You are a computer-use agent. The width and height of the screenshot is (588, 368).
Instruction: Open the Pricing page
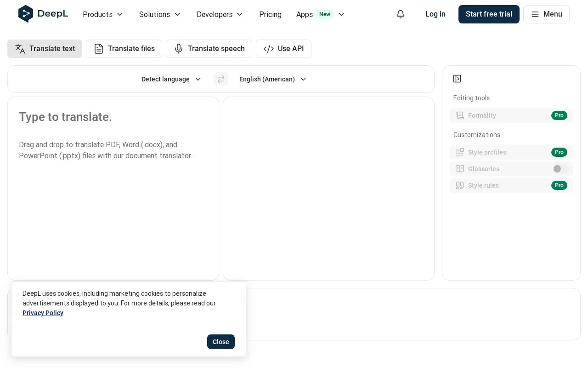click(270, 14)
